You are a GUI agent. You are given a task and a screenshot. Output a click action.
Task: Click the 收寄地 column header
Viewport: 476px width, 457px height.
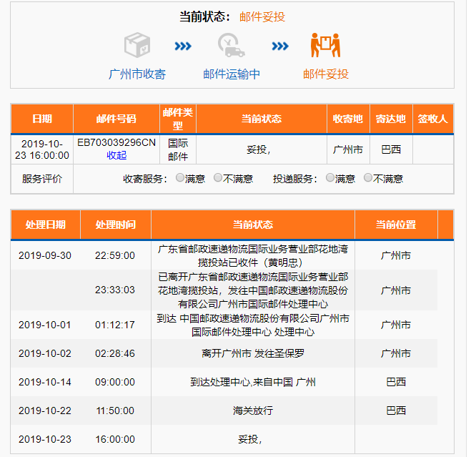click(x=348, y=119)
